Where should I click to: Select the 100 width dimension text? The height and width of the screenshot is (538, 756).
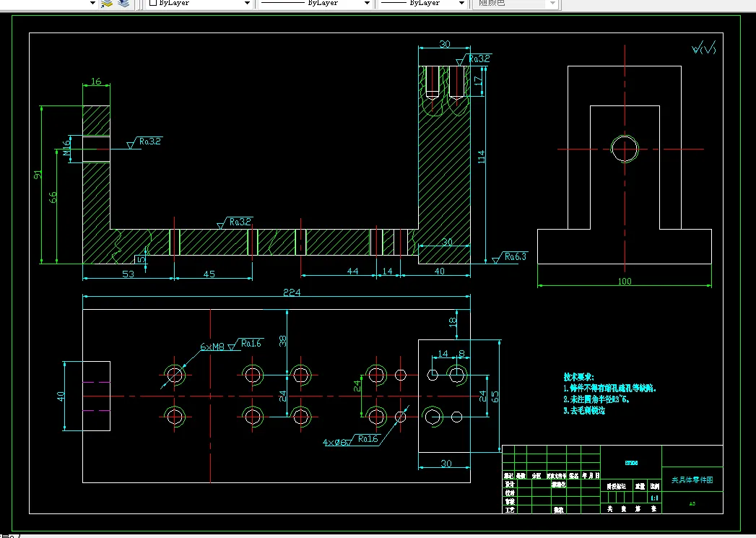pyautogui.click(x=625, y=281)
